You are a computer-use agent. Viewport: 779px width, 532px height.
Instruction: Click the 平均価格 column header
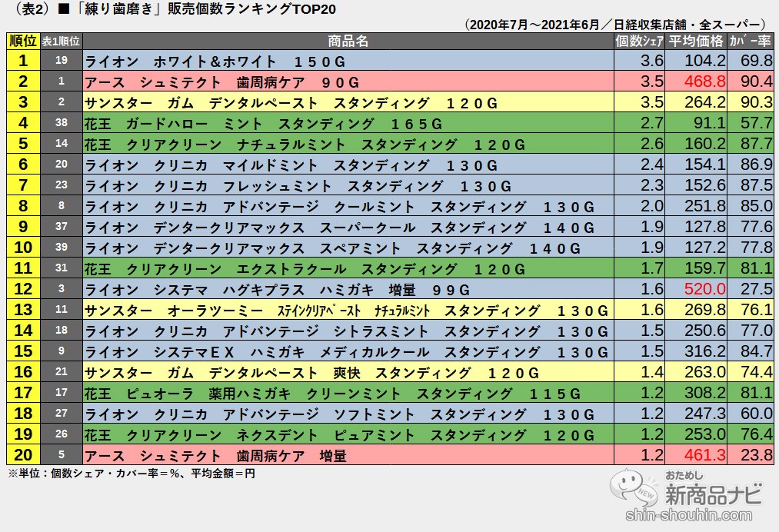(696, 42)
